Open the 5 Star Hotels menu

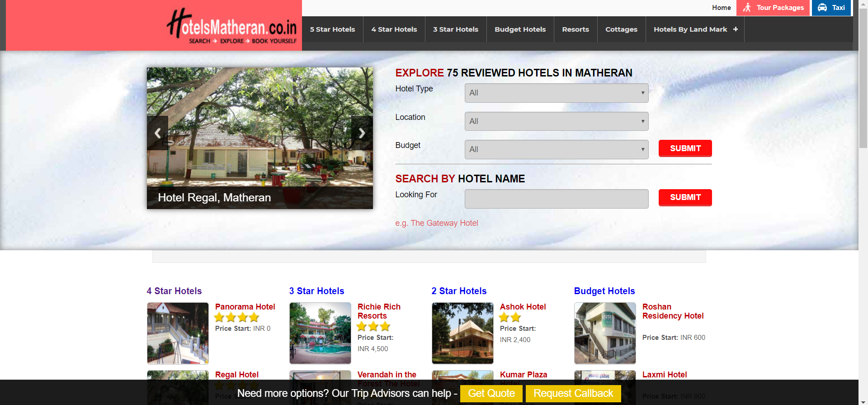[332, 29]
